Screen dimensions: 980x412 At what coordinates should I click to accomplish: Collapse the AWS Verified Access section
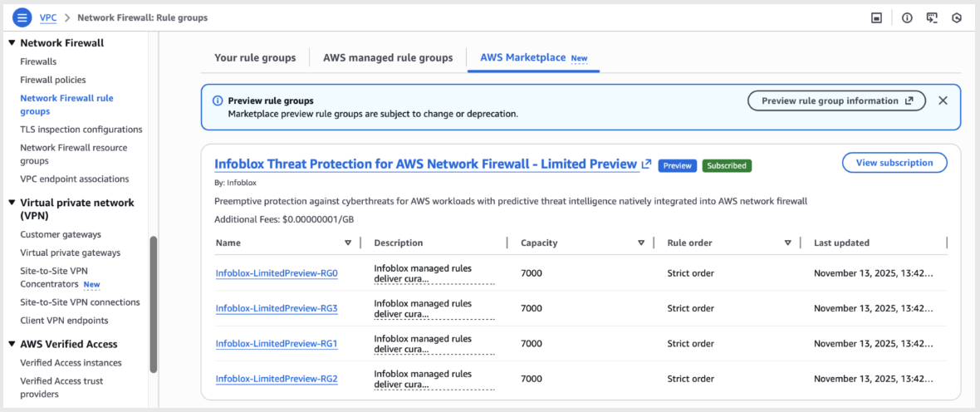click(12, 344)
